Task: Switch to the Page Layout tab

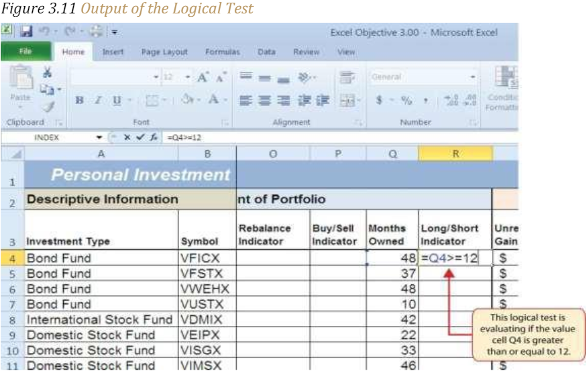Action: (164, 52)
